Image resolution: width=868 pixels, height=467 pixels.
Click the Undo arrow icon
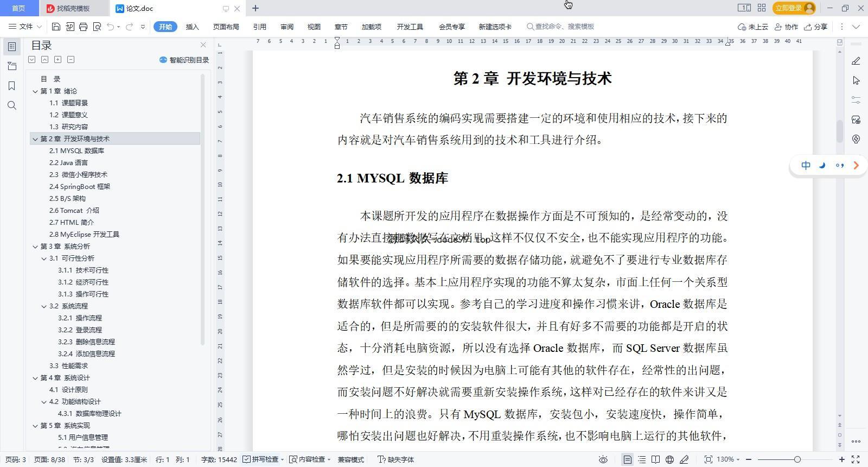point(110,27)
